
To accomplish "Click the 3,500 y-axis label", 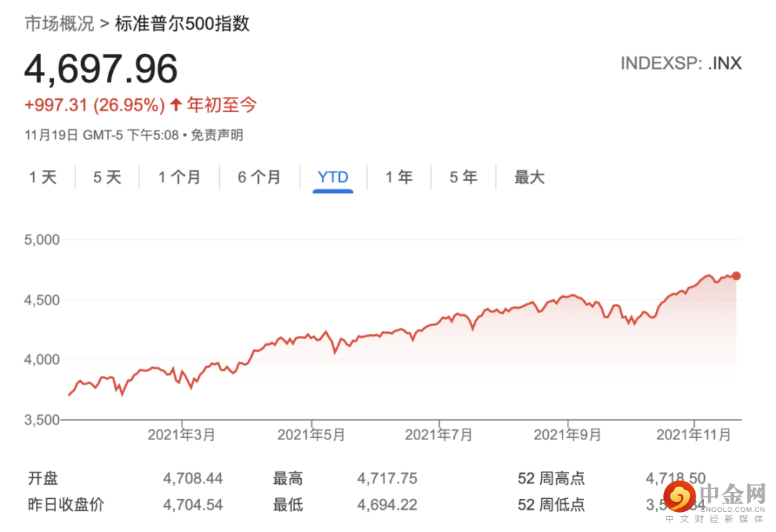I will coord(42,420).
